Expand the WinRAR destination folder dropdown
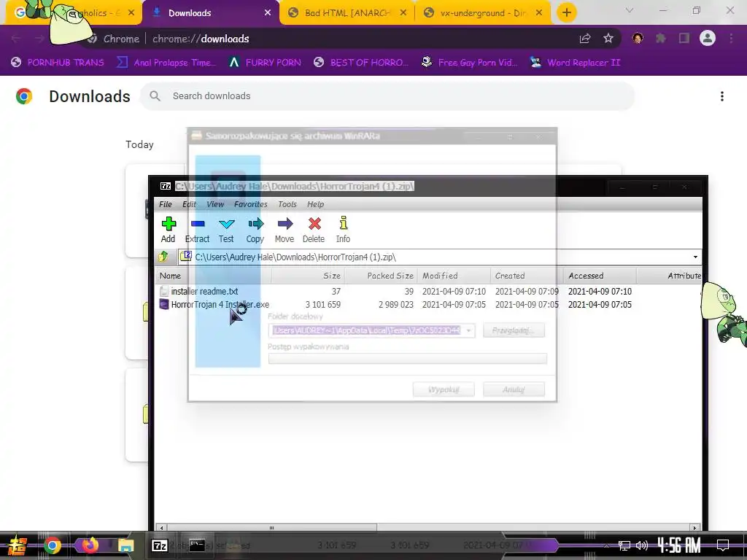The height and width of the screenshot is (560, 747). (x=469, y=330)
